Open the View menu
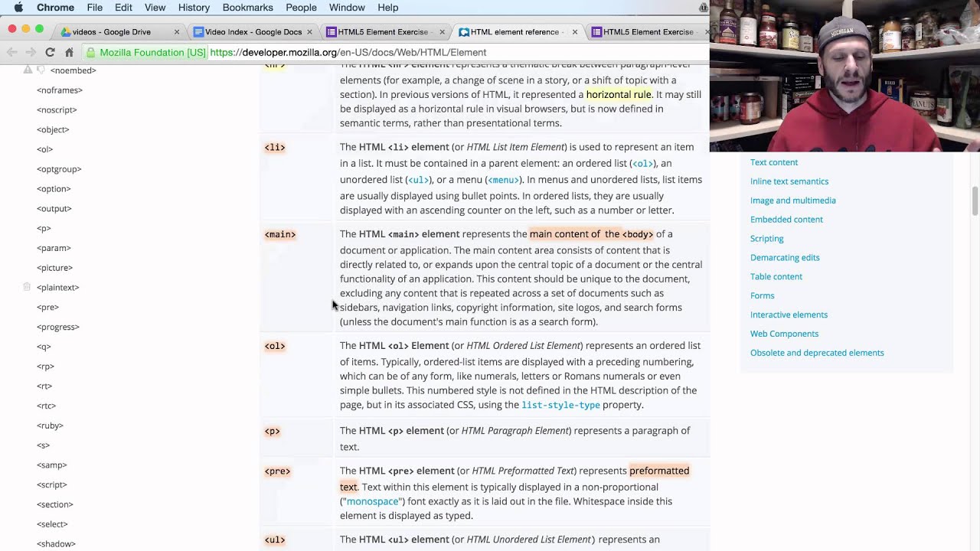 (155, 8)
